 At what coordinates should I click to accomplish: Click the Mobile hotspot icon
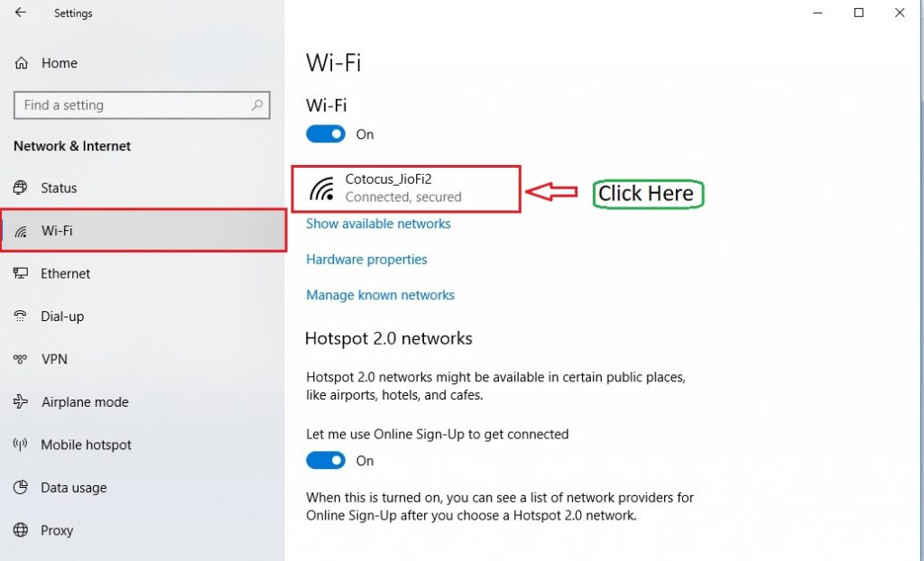[21, 445]
